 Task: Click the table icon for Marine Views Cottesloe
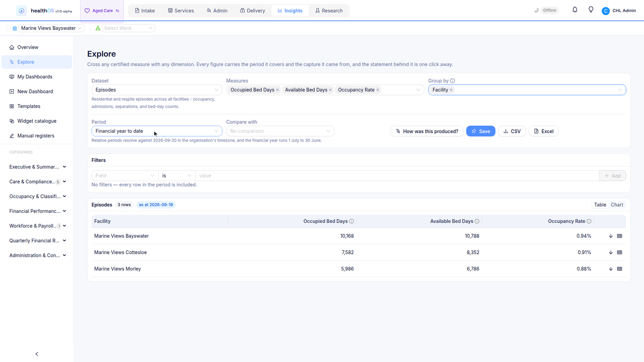pyautogui.click(x=619, y=253)
